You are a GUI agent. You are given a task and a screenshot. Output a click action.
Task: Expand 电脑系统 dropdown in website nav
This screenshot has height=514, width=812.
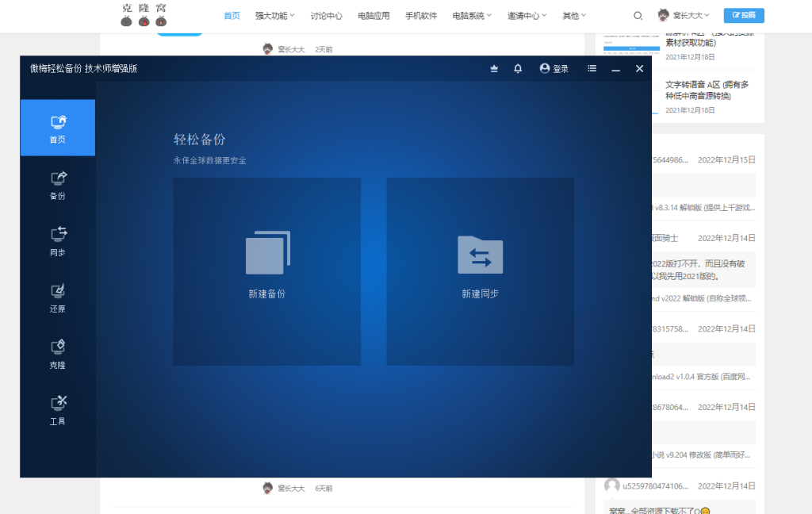(x=472, y=16)
